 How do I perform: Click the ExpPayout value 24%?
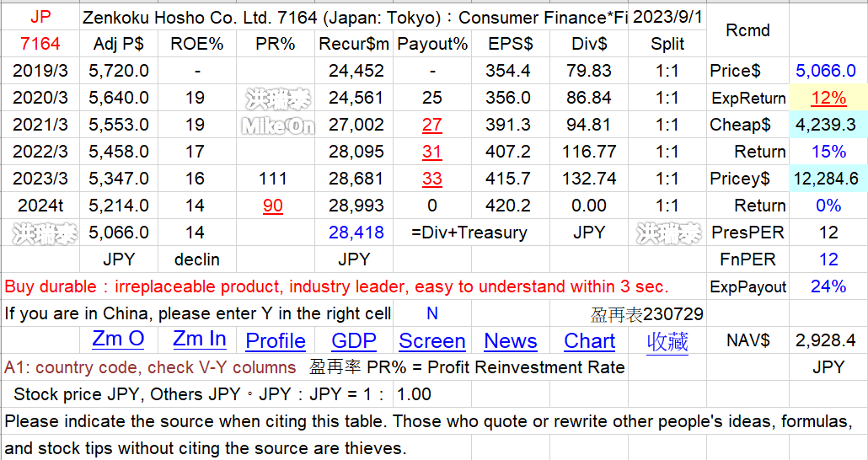pyautogui.click(x=828, y=286)
